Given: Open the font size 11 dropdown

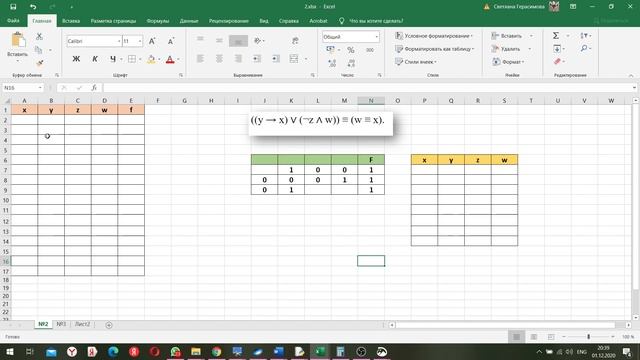Looking at the screenshot, I should click(140, 41).
